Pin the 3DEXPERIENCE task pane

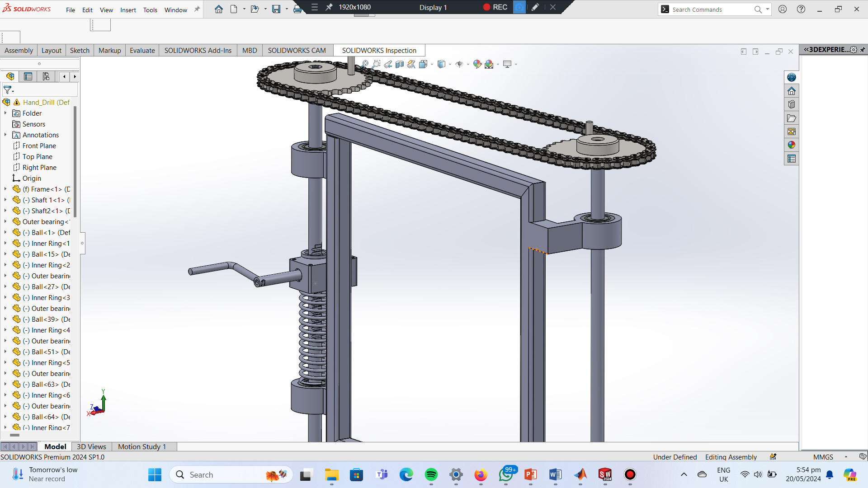[863, 50]
